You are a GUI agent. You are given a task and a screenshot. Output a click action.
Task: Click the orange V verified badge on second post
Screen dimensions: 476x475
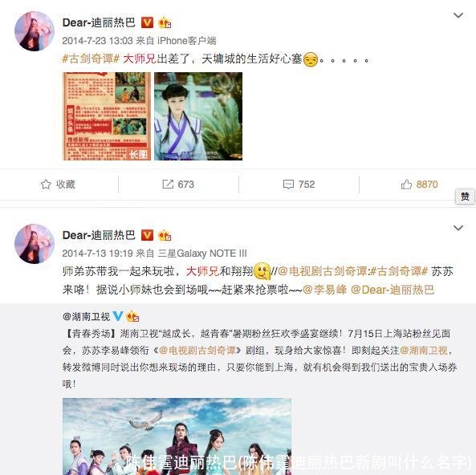coord(147,235)
